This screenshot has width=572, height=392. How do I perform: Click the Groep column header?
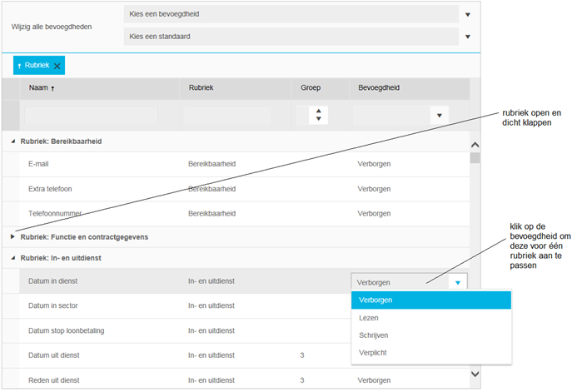click(311, 87)
